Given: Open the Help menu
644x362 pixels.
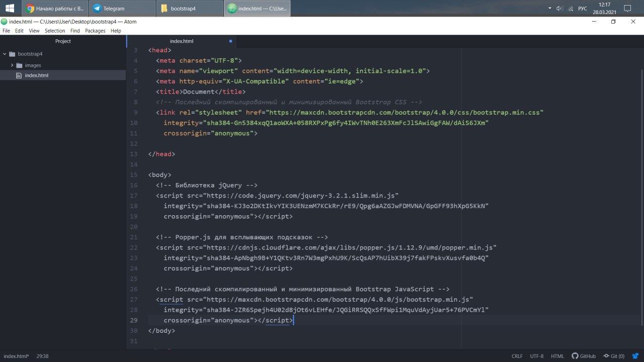Looking at the screenshot, I should (116, 31).
